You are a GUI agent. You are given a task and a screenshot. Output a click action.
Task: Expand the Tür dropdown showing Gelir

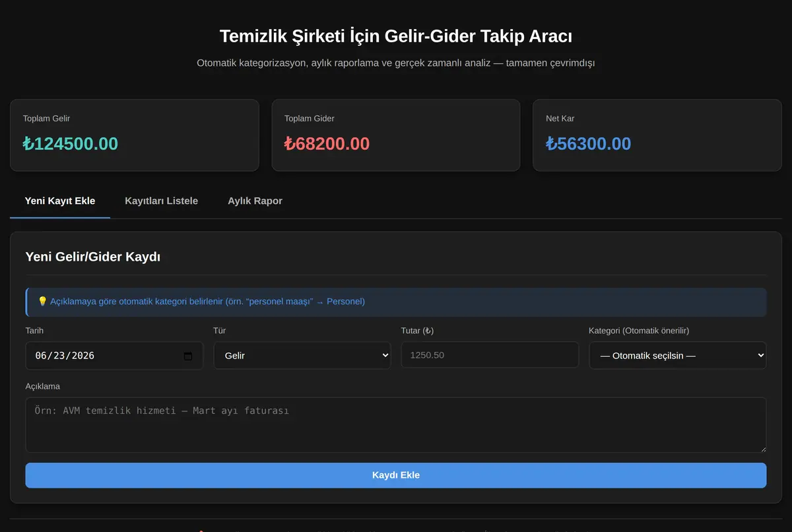[302, 355]
